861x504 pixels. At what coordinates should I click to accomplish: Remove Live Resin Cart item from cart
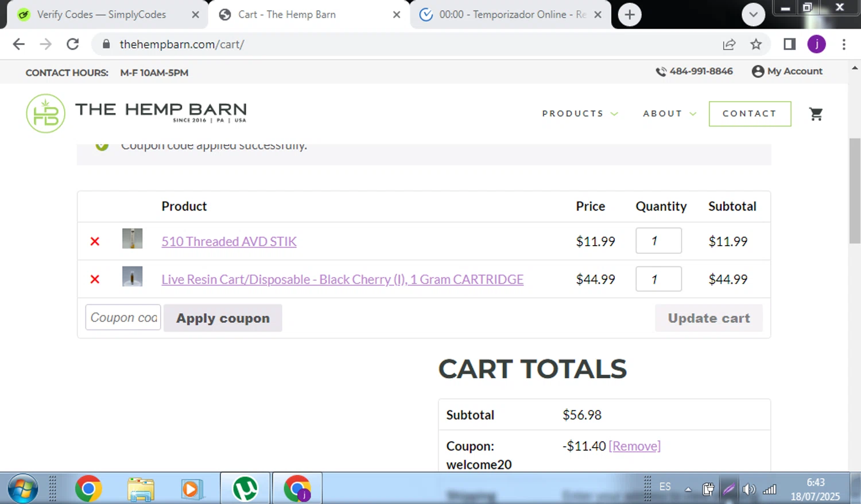[95, 279]
